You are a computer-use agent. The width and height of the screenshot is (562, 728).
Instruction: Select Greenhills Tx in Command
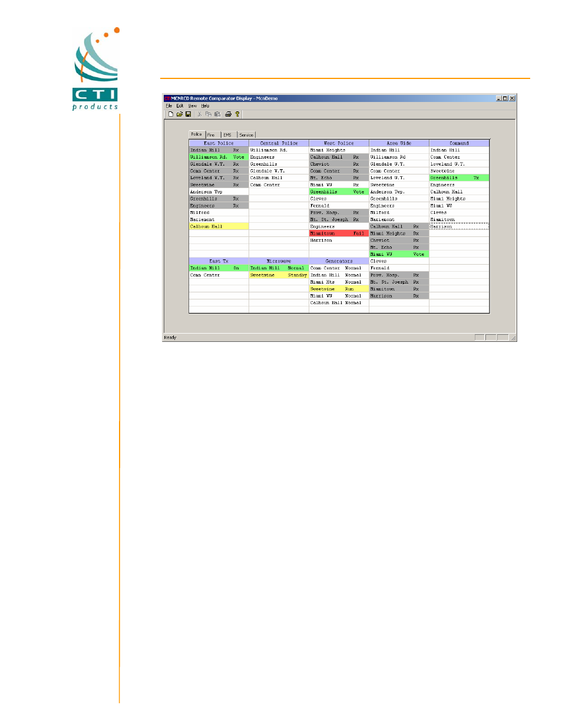459,177
